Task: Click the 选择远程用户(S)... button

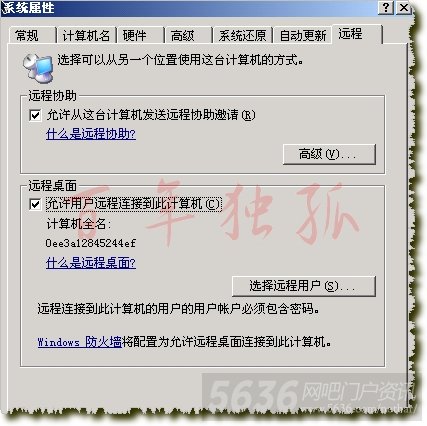Action: (304, 286)
